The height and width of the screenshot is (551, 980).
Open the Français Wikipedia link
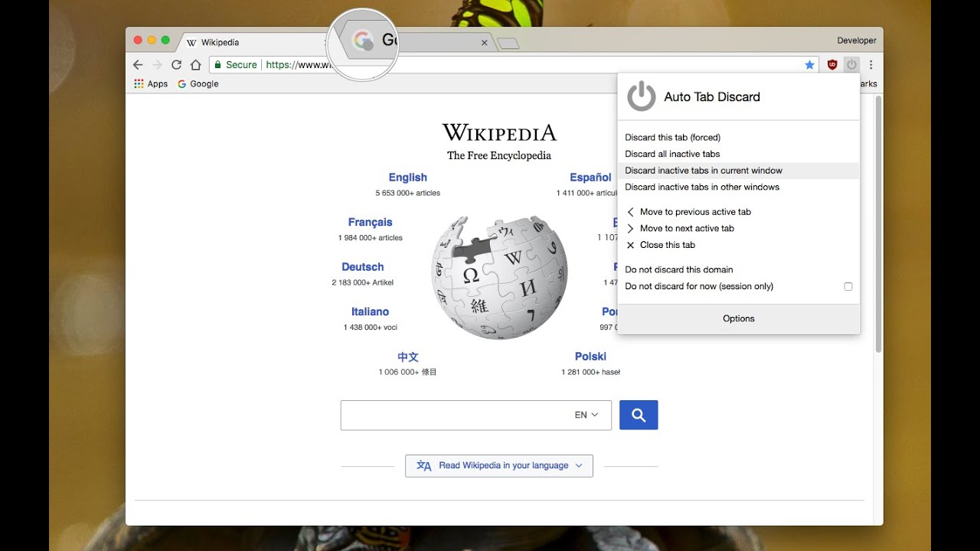coord(370,222)
